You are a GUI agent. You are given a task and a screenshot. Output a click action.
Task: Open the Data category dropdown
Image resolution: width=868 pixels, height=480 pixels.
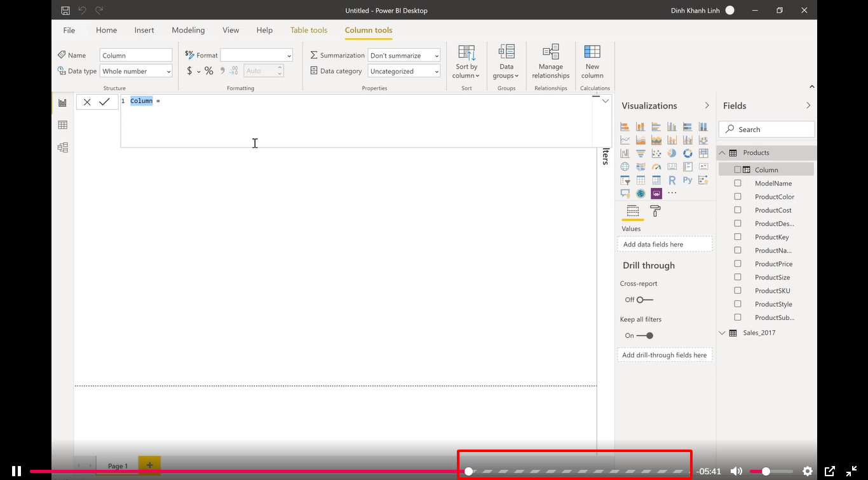coord(404,71)
